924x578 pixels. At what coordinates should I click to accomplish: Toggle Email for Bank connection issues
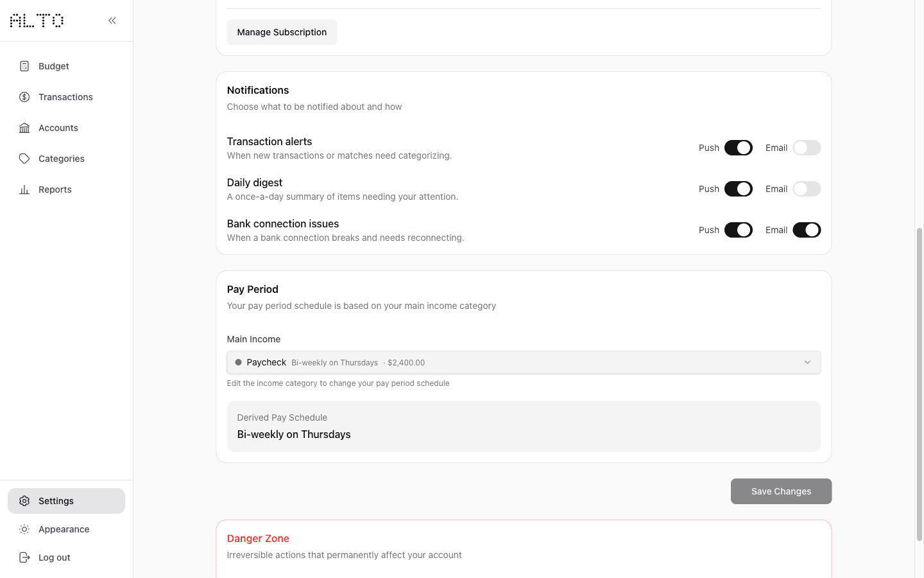(807, 230)
